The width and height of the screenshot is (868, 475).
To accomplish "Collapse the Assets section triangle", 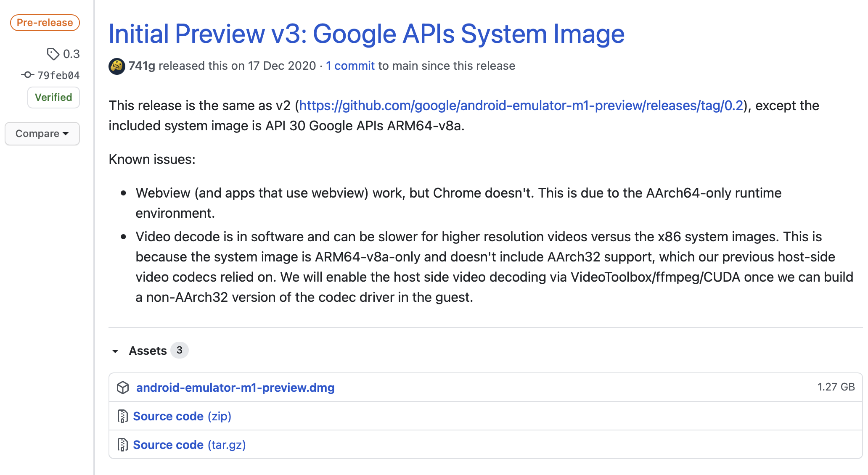I will pos(115,351).
